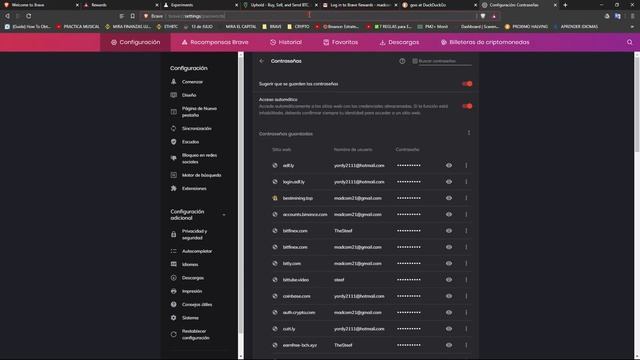Click the Sistema gear icon in sidebar
The width and height of the screenshot is (640, 360).
click(173, 318)
